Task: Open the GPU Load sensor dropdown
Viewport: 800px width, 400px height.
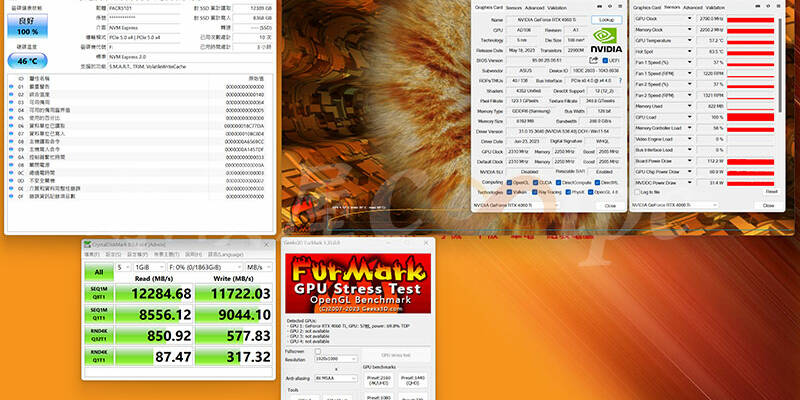Action: tap(690, 117)
